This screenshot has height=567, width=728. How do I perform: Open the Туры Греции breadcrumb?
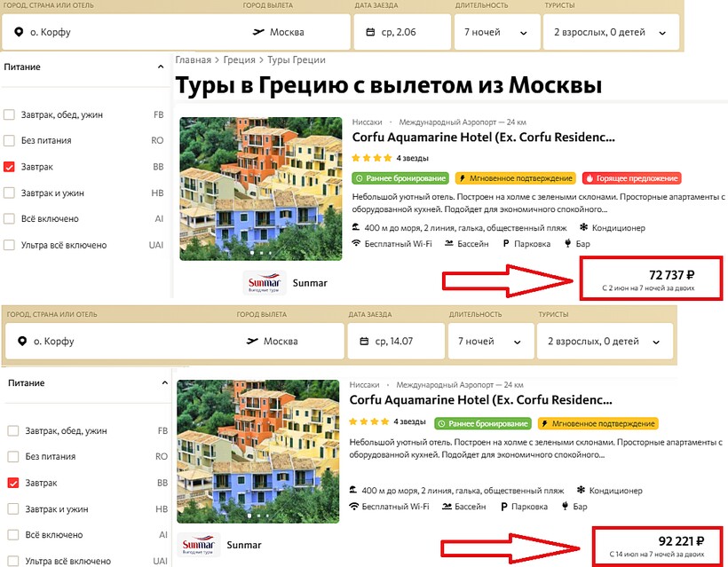click(x=297, y=59)
